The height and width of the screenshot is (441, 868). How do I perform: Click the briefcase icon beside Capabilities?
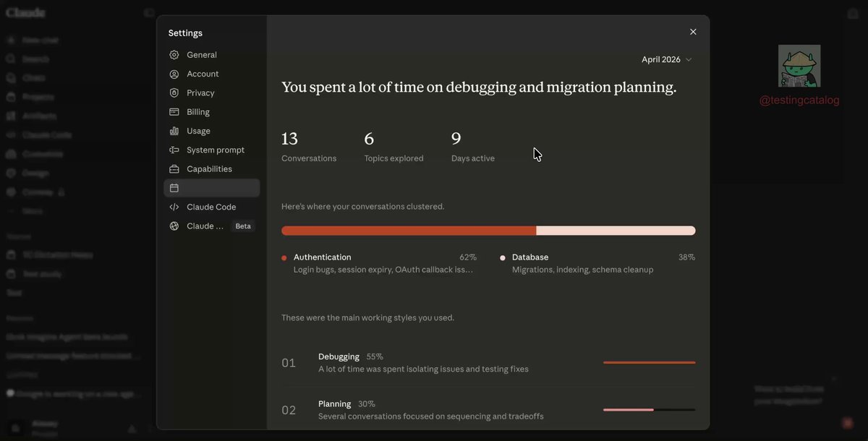[174, 169]
